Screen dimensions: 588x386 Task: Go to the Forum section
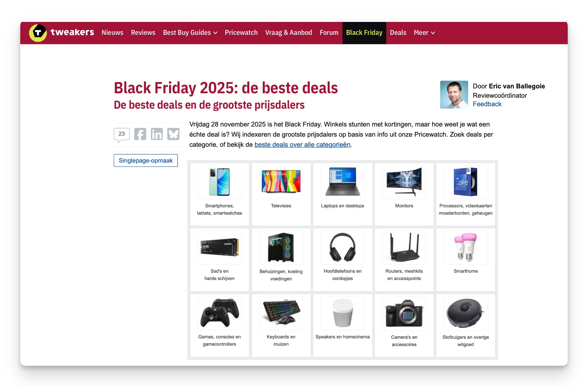tap(329, 32)
